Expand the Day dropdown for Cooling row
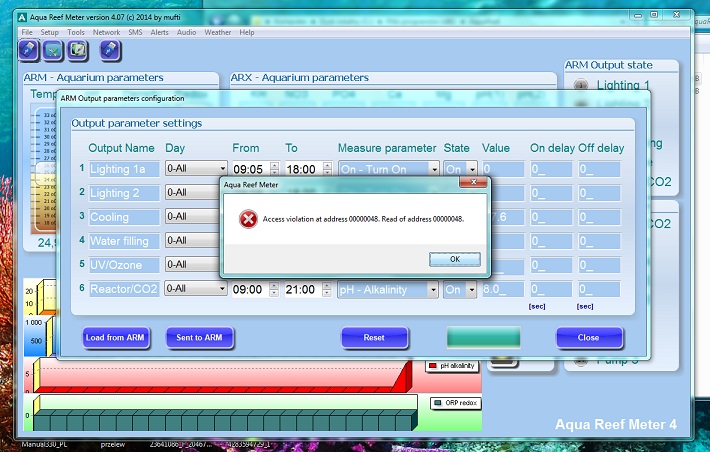Viewport: 710px width, 452px height. click(221, 217)
